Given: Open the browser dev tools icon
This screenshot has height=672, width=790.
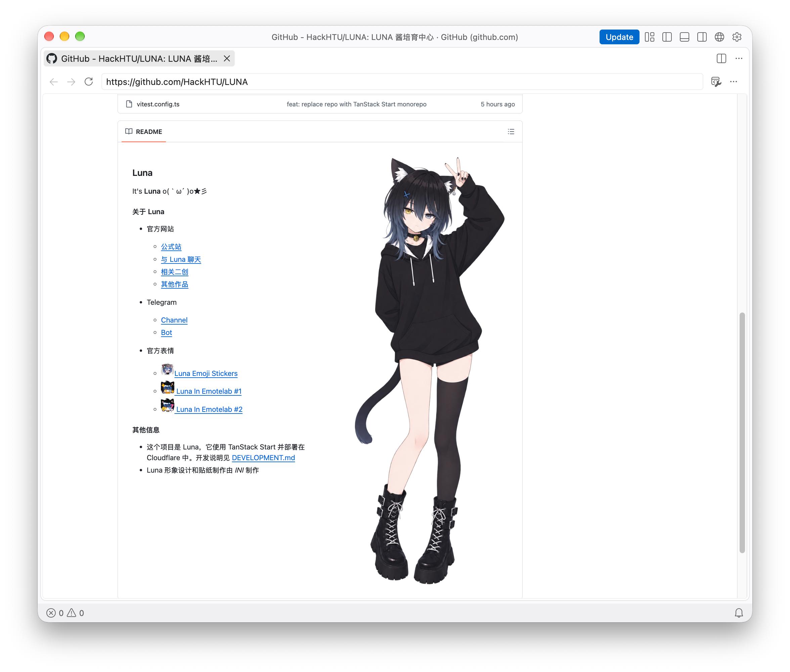Looking at the screenshot, I should pyautogui.click(x=716, y=82).
